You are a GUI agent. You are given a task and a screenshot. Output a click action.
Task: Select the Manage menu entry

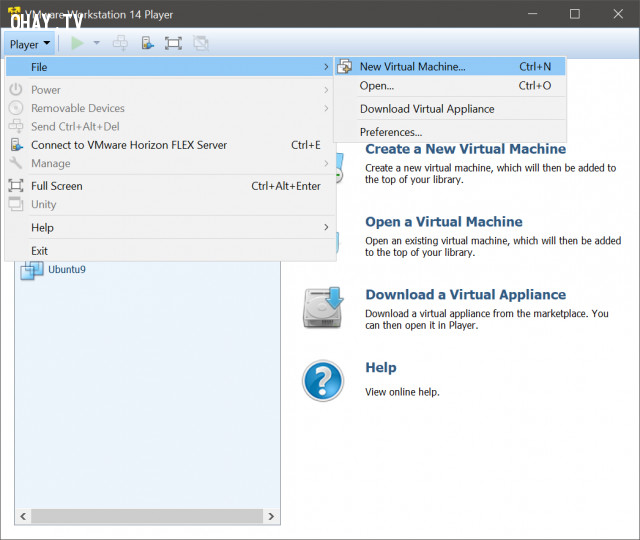pos(169,163)
